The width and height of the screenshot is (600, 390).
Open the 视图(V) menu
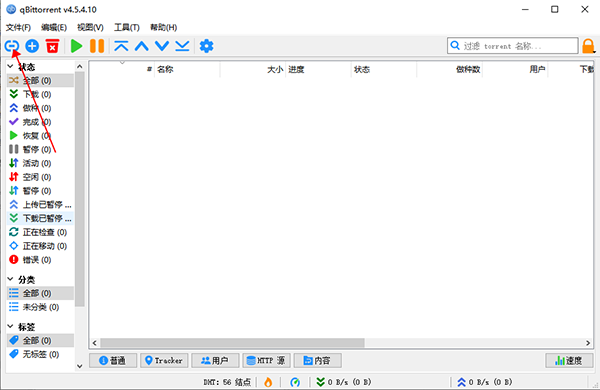tap(90, 28)
